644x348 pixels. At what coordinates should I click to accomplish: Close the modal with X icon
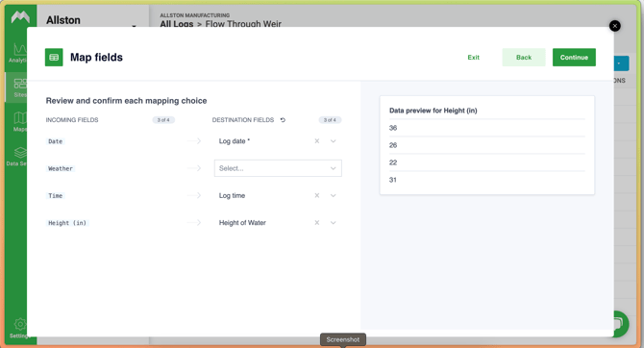point(615,26)
